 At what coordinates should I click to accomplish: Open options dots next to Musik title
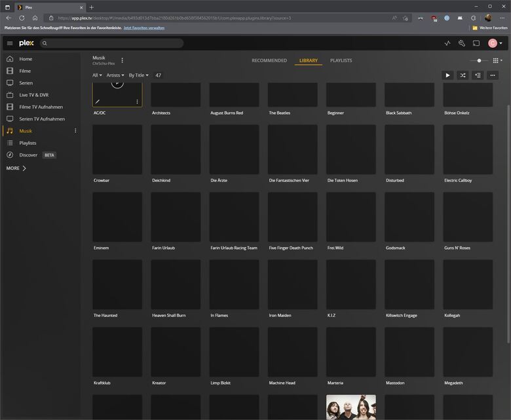coord(123,60)
